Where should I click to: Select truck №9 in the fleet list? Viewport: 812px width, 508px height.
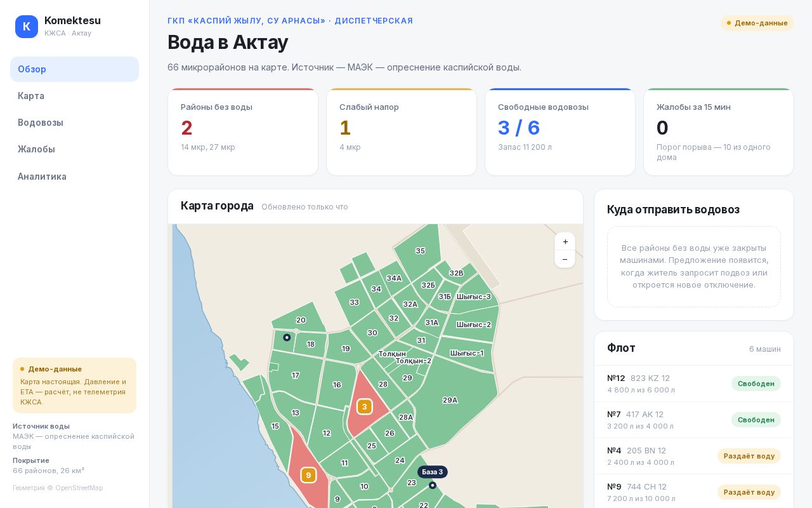[x=694, y=492]
